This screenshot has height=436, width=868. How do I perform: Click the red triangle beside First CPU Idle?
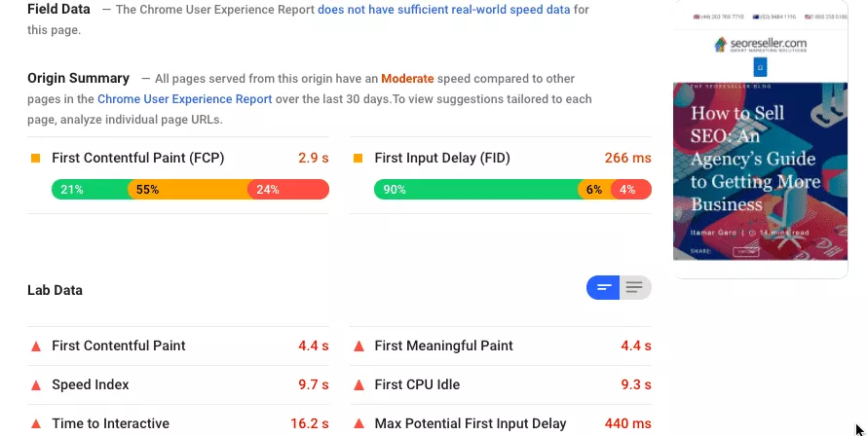pos(359,384)
